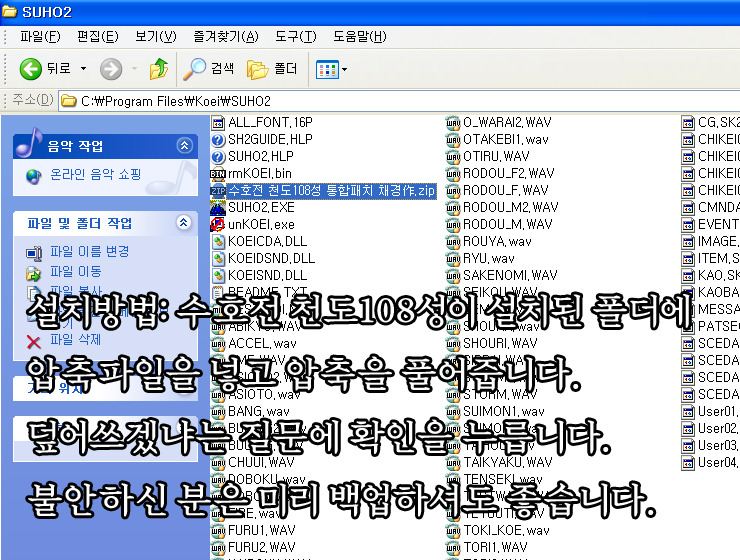Screen dimensions: 740x560
Task: Click the 파일 이동 link
Action: (x=76, y=271)
